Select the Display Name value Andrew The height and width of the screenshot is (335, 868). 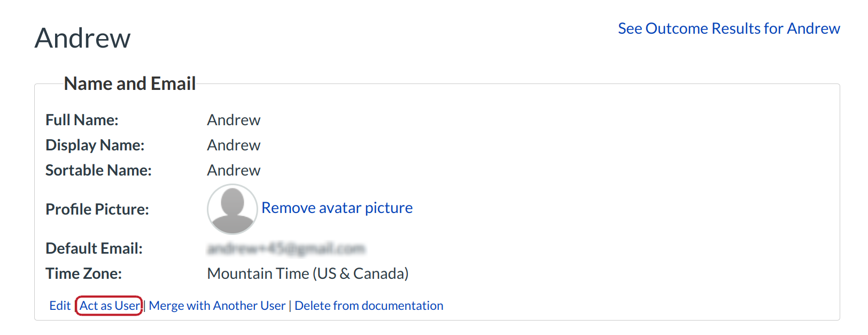tap(234, 145)
